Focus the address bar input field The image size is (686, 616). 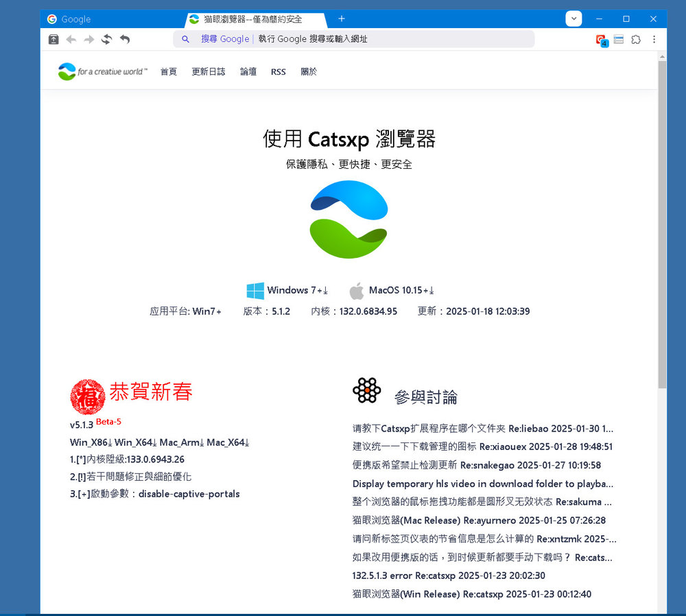353,39
